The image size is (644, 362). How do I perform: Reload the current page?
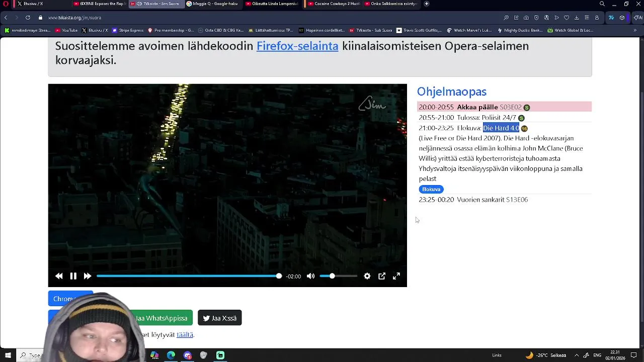click(28, 18)
